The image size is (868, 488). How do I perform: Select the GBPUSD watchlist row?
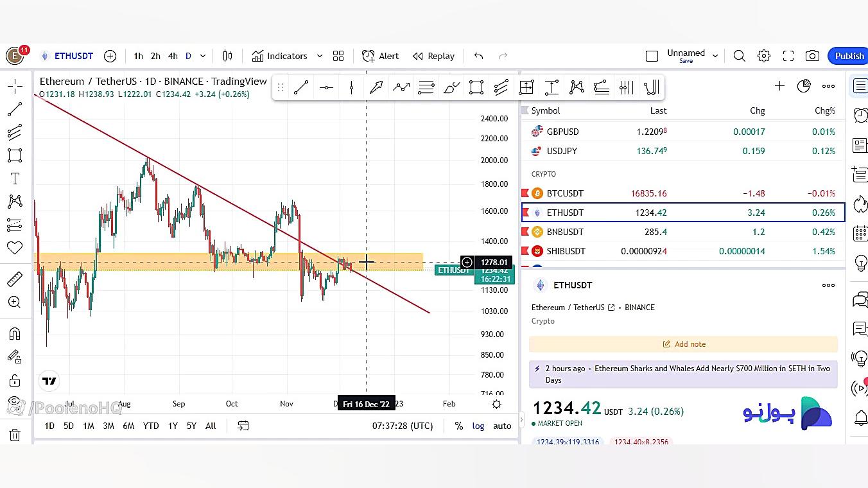click(x=683, y=132)
